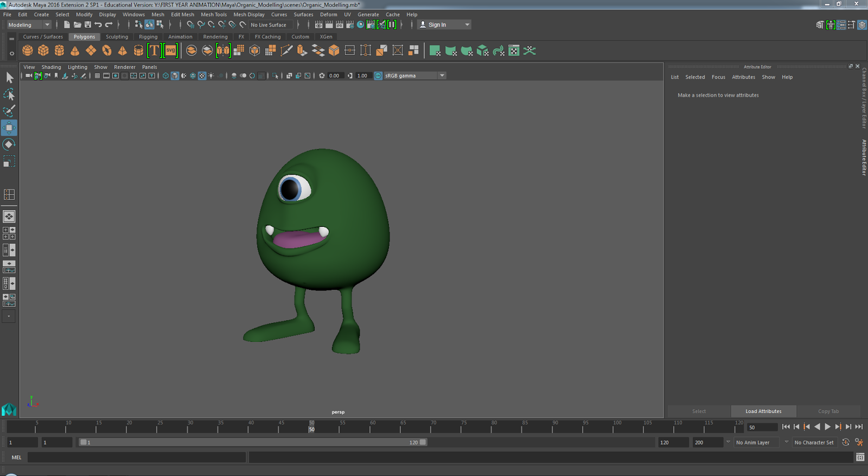Toggle textured display checker icon in viewport
The image size is (868, 476).
pos(202,75)
